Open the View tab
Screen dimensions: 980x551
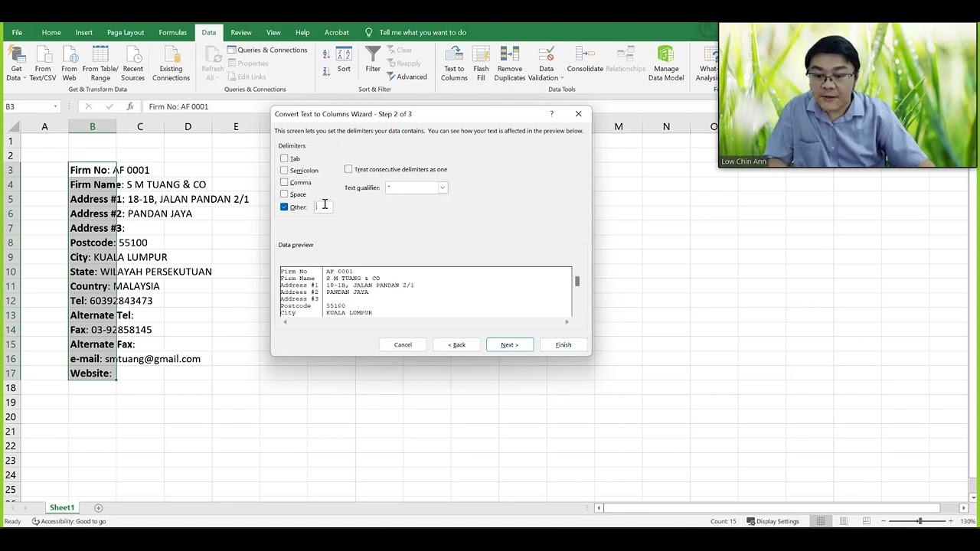(x=273, y=32)
